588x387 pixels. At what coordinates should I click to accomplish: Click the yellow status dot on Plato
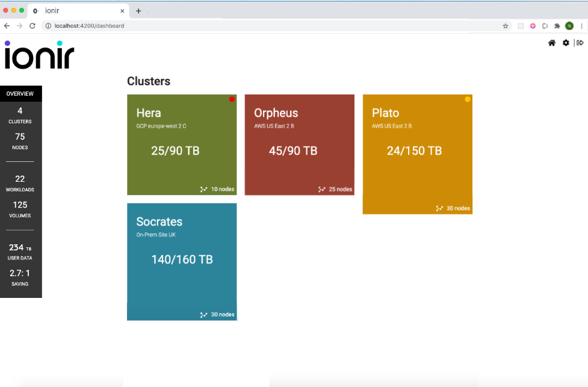(x=467, y=99)
